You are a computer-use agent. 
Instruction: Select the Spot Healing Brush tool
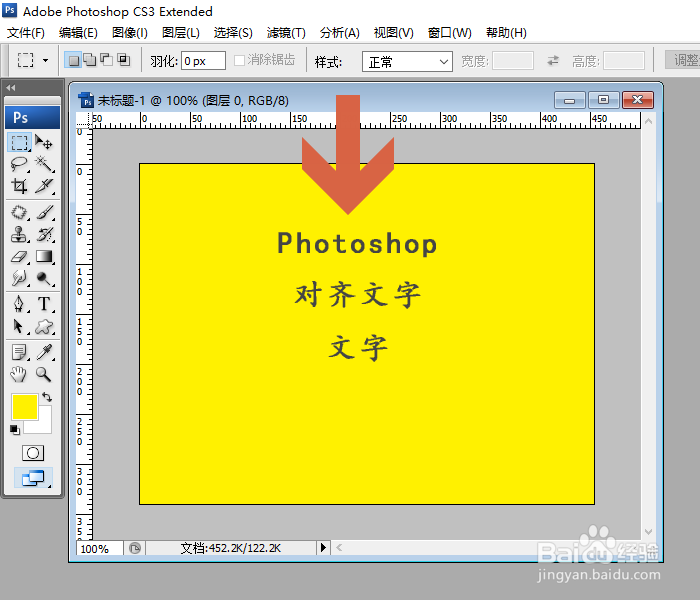point(19,212)
